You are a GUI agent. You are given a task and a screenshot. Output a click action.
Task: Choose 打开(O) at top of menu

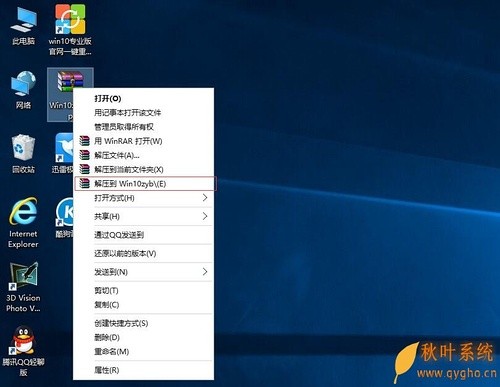[143, 98]
